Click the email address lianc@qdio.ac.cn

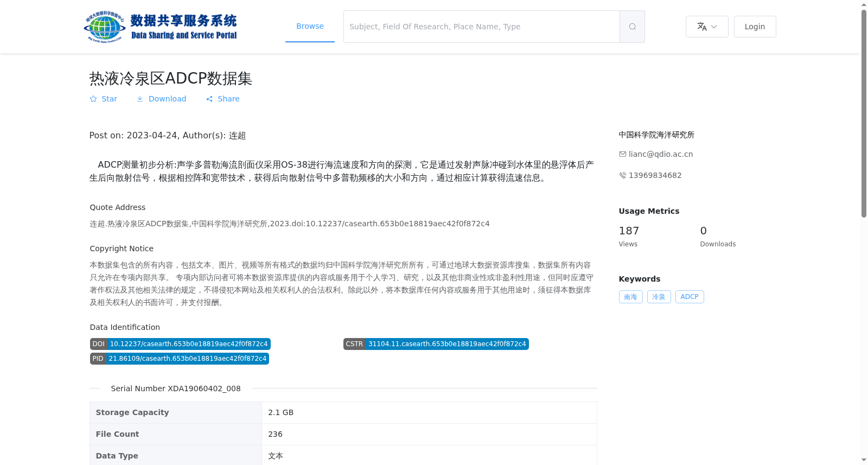pyautogui.click(x=661, y=154)
